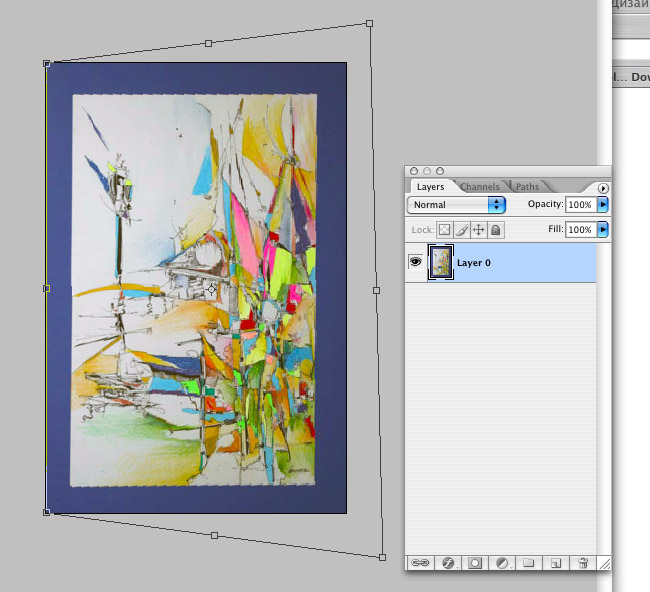The width and height of the screenshot is (650, 592).
Task: Switch to the Paths tab
Action: click(527, 187)
